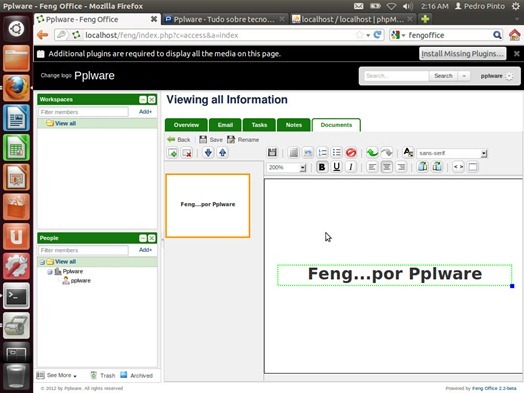Toggle bold formatting
This screenshot has width=524, height=393.
(322, 167)
